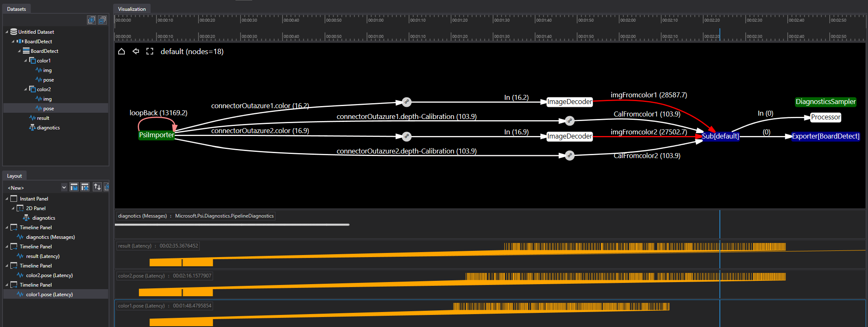Select diagnostics (Messages) in Layout tree
The image size is (868, 327).
tap(50, 237)
